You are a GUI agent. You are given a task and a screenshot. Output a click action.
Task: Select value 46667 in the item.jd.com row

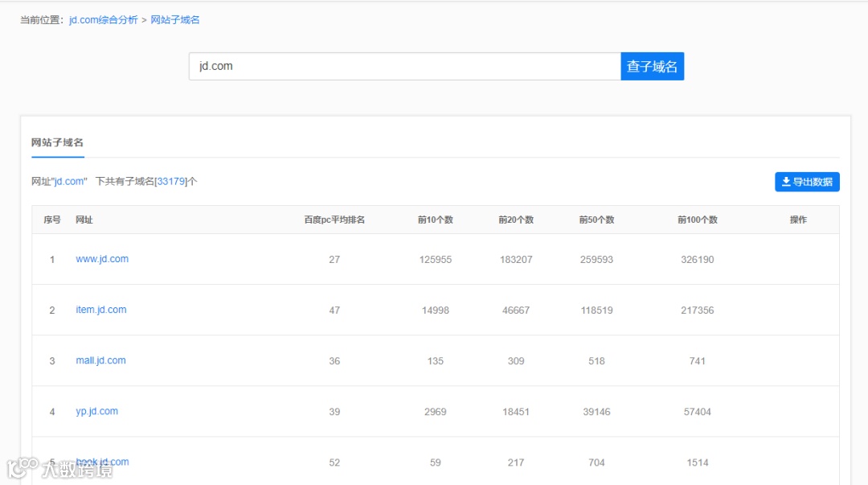516,310
